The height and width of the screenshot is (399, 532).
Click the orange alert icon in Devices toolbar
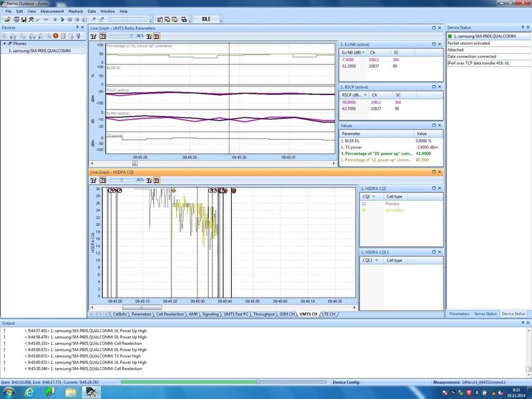56,36
